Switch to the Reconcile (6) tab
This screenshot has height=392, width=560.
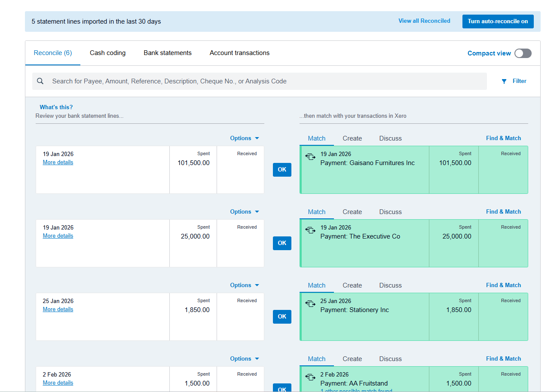53,53
